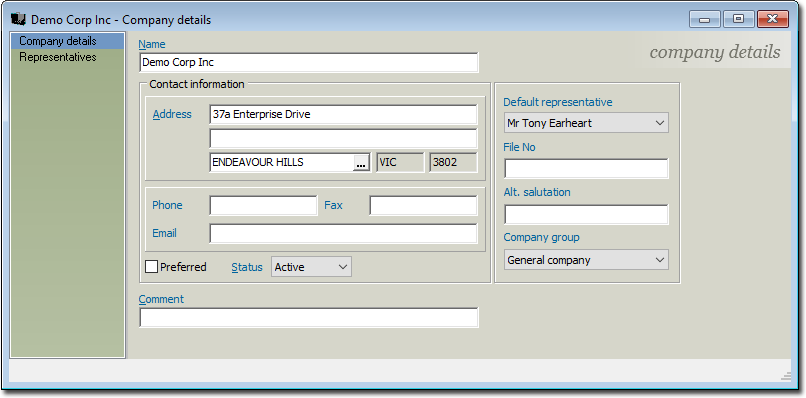Click the Alt. salutation text box

(x=586, y=214)
